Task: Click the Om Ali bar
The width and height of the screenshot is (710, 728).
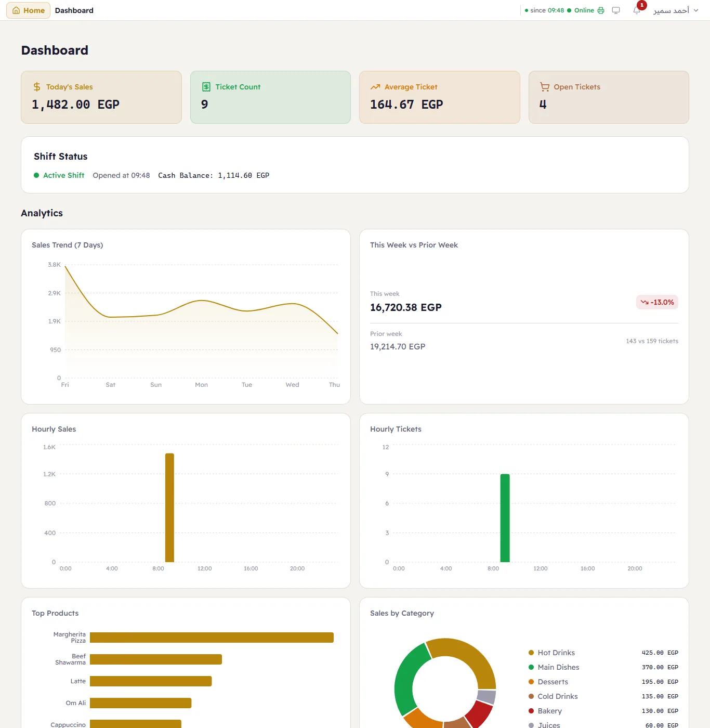Action: click(141, 703)
